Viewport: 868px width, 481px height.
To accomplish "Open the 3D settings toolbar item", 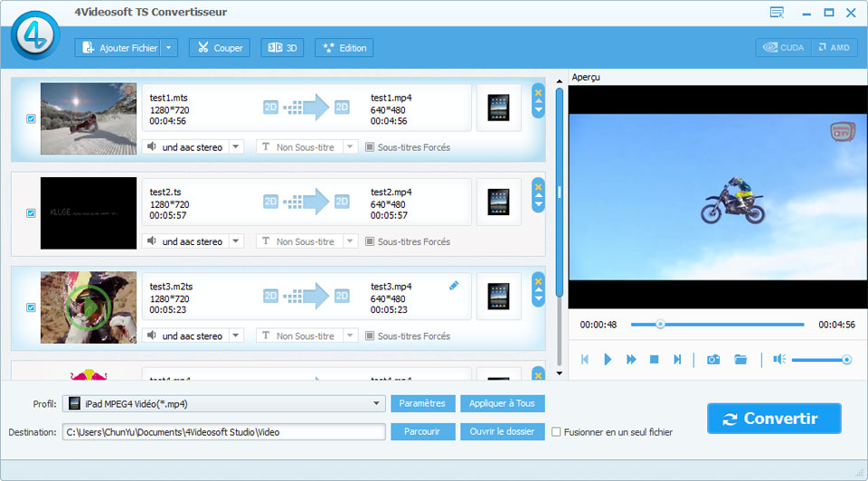I will coord(282,48).
